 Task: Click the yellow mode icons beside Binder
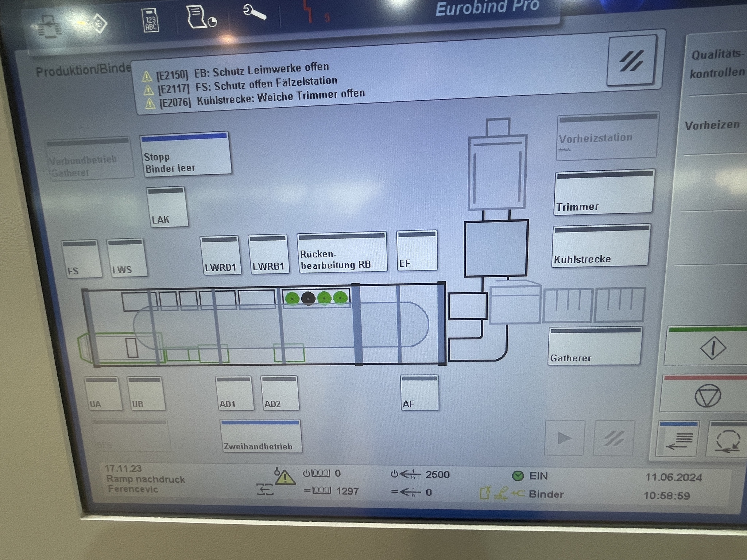click(502, 494)
